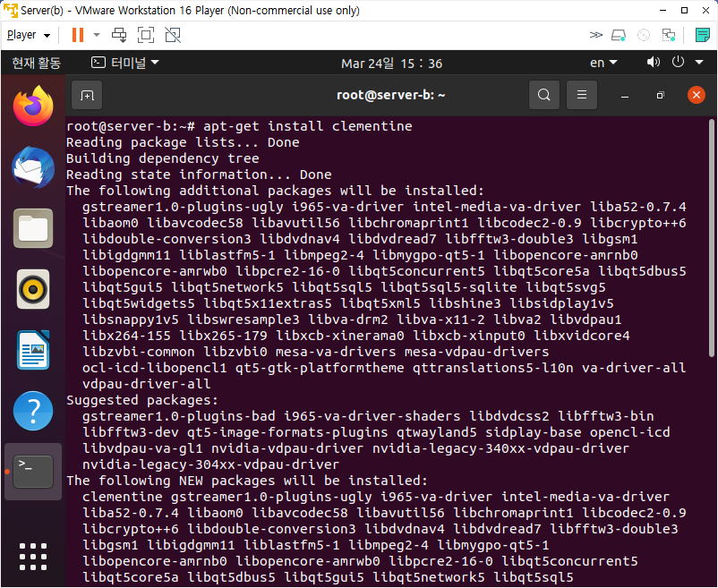Open the terminal hamburger menu
This screenshot has width=718, height=588.
(x=582, y=95)
